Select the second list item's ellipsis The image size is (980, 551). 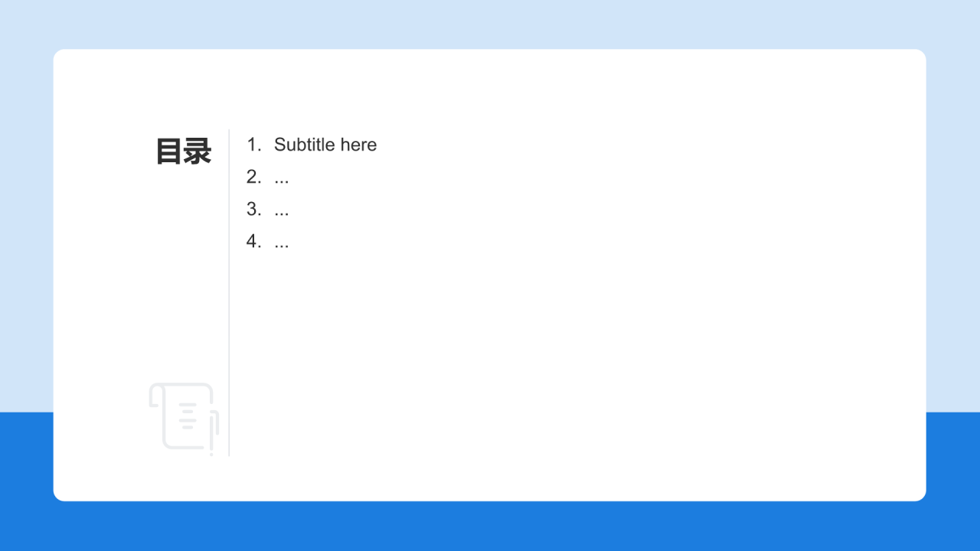coord(282,178)
